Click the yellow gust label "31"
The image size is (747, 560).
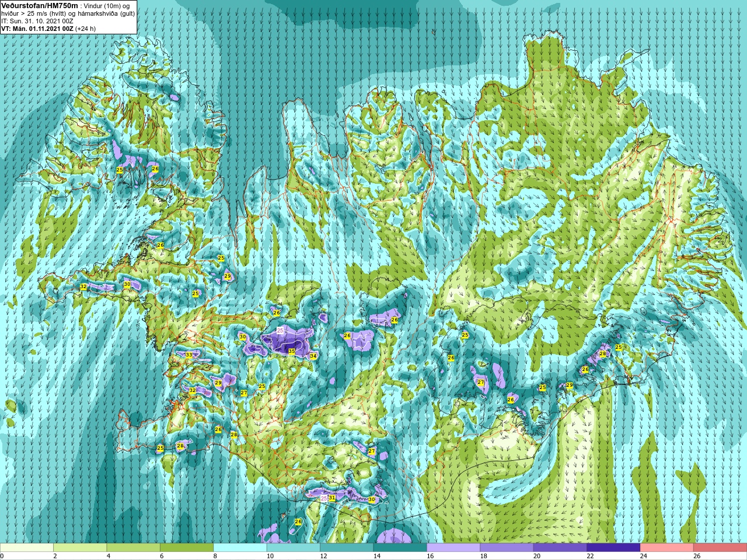[331, 498]
